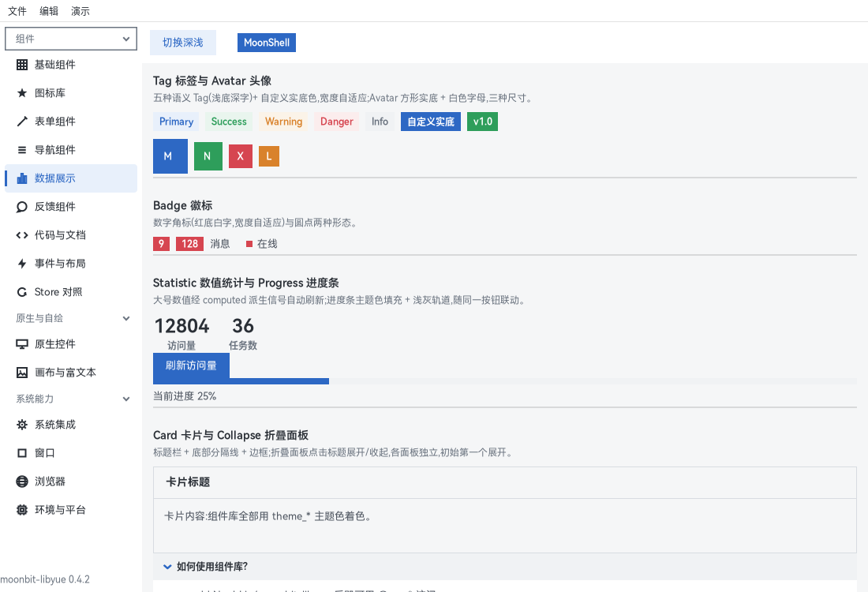Screen dimensions: 868x592
Task: Click the red 128 badge
Action: (190, 244)
